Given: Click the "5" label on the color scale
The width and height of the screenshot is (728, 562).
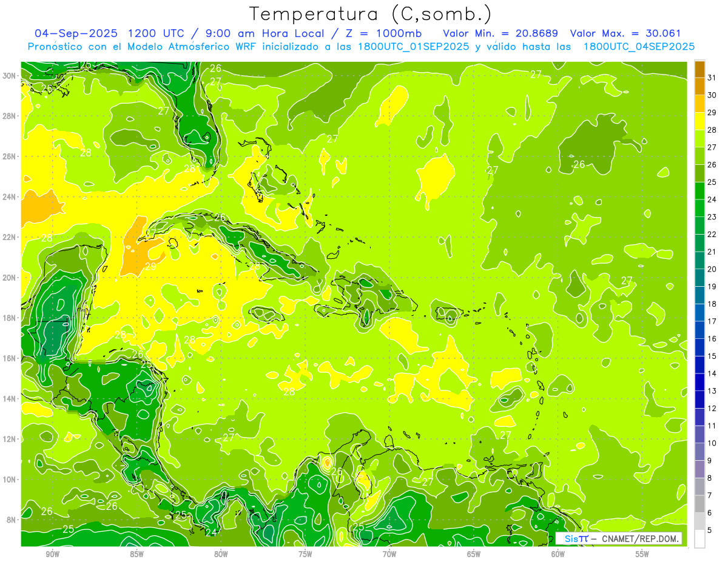Looking at the screenshot, I should [x=710, y=530].
